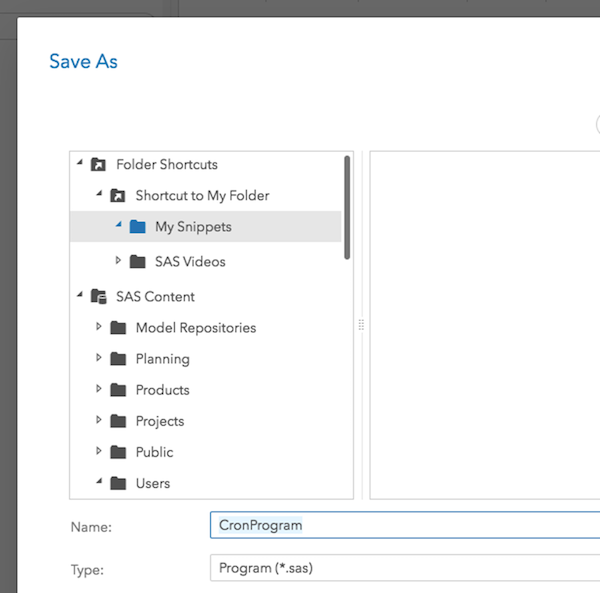The width and height of the screenshot is (600, 593).
Task: Expand the SAS Videos folder arrow
Action: (118, 261)
